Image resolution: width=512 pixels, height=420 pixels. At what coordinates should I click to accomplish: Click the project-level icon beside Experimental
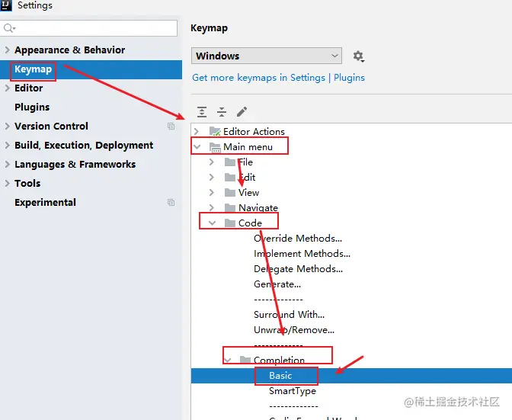coord(171,202)
